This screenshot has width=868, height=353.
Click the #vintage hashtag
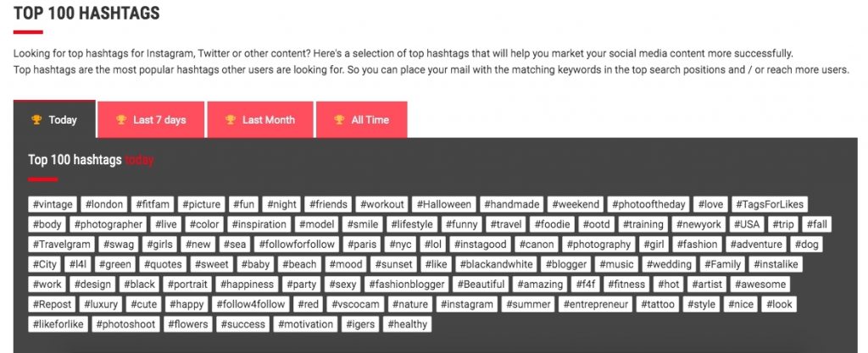(x=53, y=204)
